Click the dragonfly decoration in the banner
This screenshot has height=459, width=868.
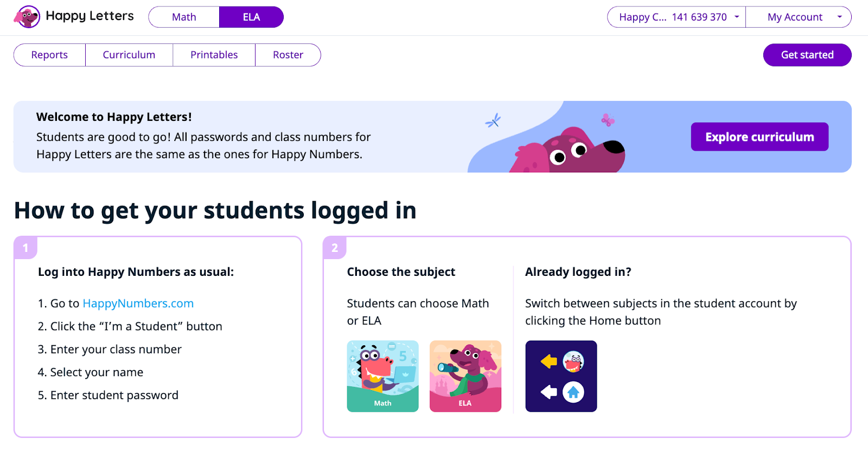coord(493,121)
